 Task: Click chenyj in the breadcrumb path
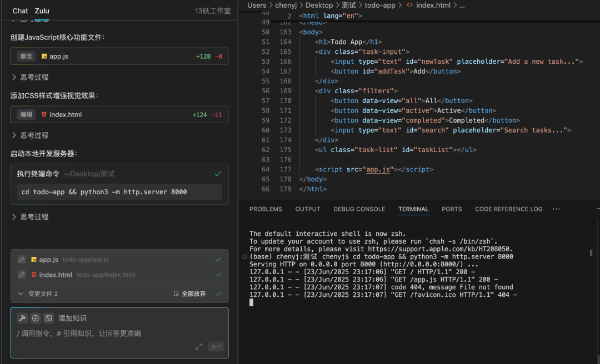[x=286, y=6]
